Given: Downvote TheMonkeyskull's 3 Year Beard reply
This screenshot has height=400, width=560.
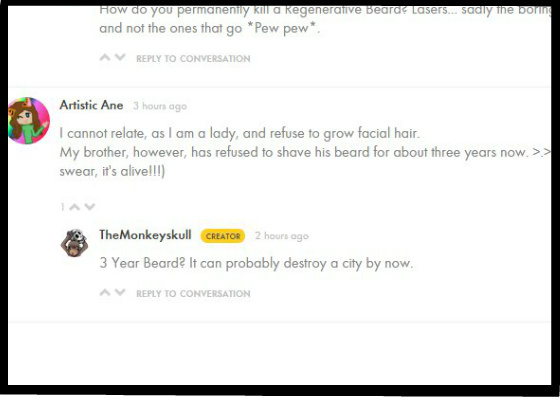Looking at the screenshot, I should (120, 292).
